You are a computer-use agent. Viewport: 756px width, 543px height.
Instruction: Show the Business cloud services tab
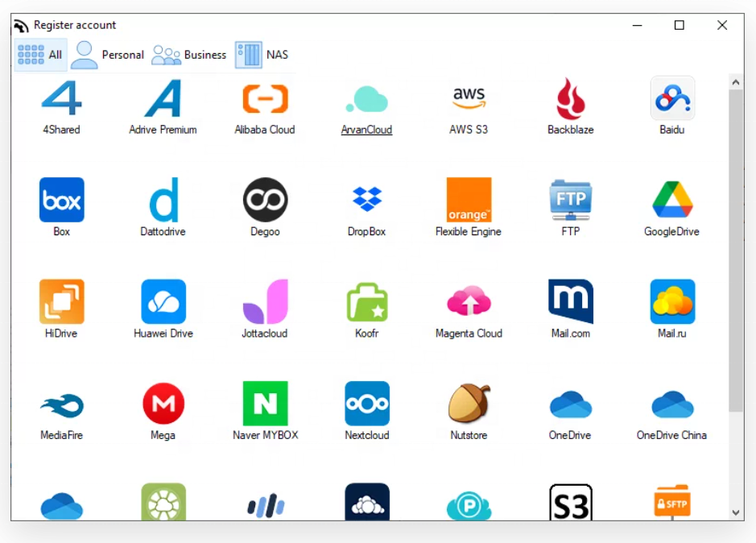[189, 55]
